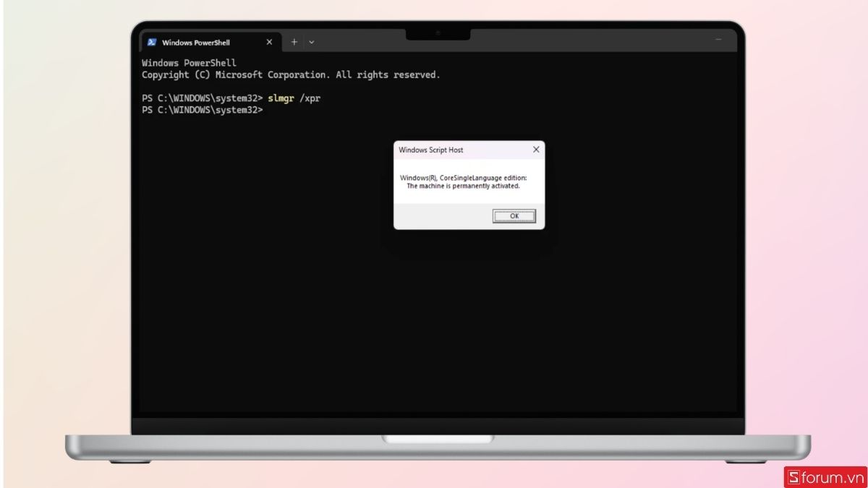
Task: Click the PowerShell icon in the tab
Action: (x=152, y=42)
